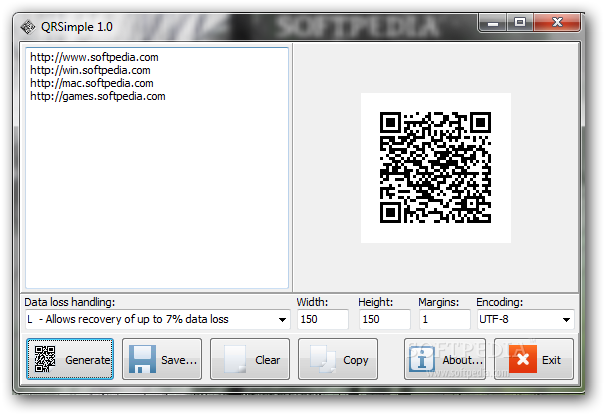Image resolution: width=605 pixels, height=415 pixels.
Task: Clear the text using Clear label
Action: tap(267, 360)
